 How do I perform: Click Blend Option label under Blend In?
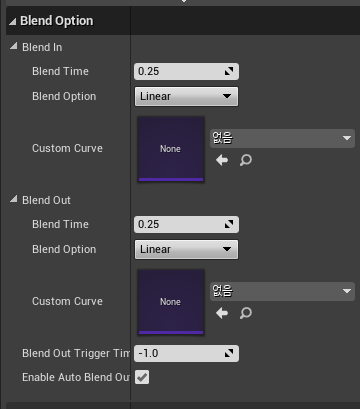pos(64,97)
